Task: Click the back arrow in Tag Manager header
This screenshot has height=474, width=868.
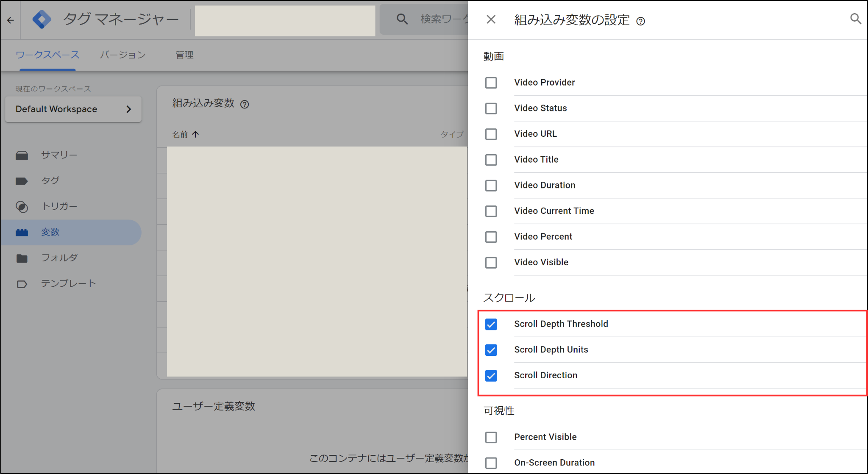Action: click(x=10, y=20)
